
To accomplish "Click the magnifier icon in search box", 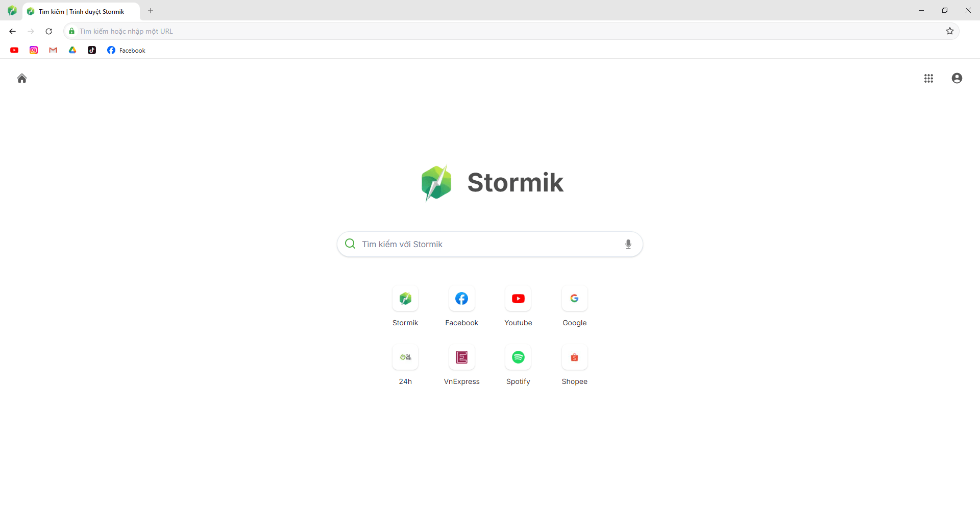I will point(350,244).
